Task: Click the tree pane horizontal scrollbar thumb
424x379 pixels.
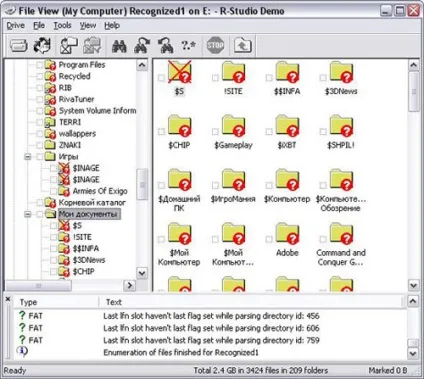Action: [x=39, y=285]
